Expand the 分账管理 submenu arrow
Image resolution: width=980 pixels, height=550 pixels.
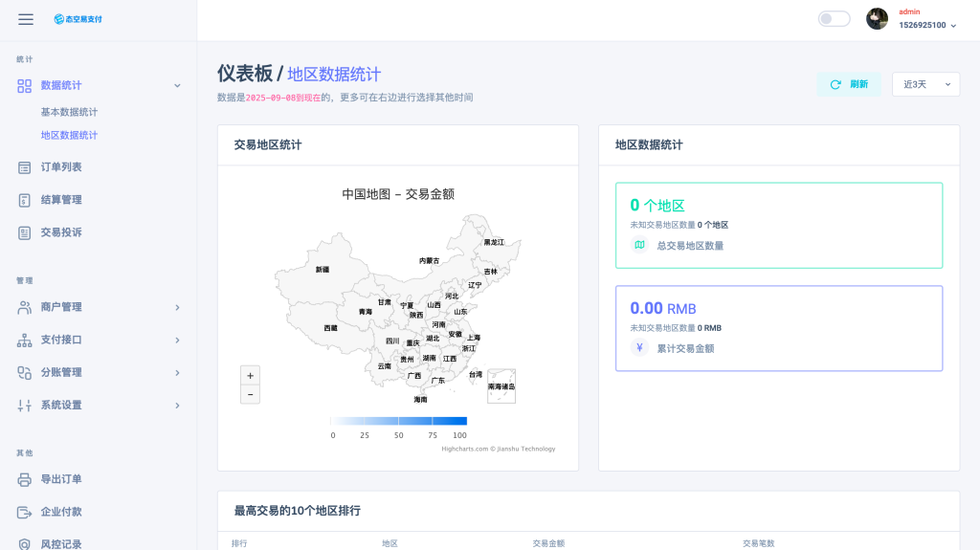(177, 373)
